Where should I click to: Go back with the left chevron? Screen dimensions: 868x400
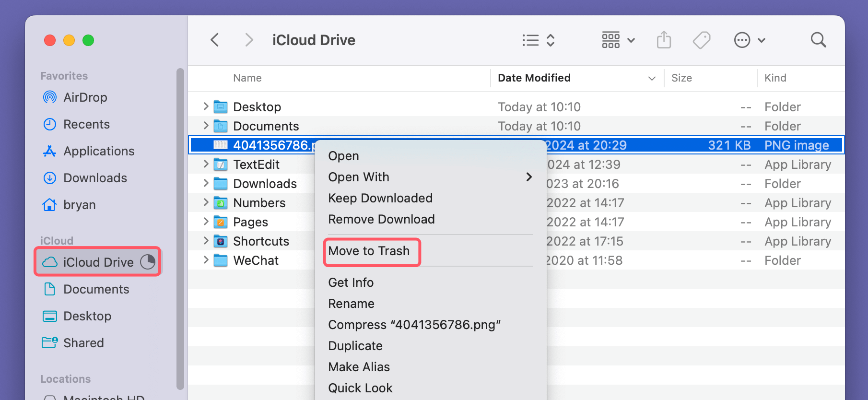[x=215, y=40]
